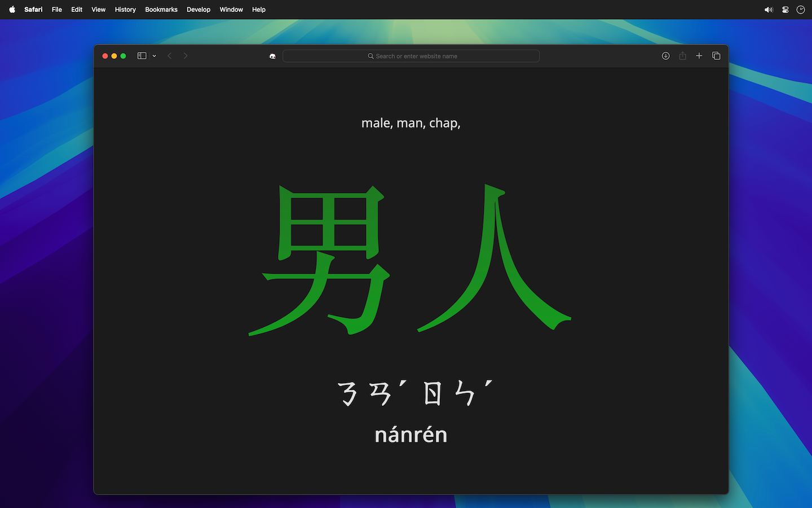Click the privacy report shield icon
Image resolution: width=812 pixels, height=508 pixels.
point(272,56)
